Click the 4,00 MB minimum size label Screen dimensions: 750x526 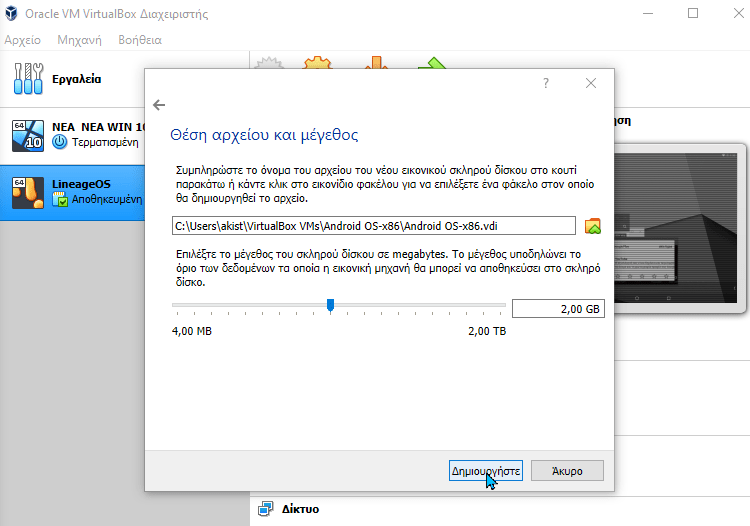point(191,331)
